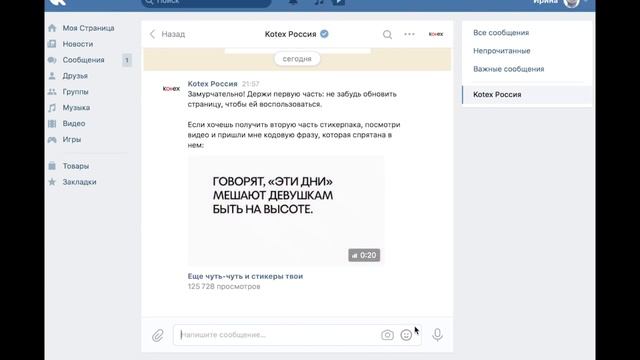The image size is (640, 360).
Task: Click the unread counter badge on Сообщения
Action: (x=127, y=60)
